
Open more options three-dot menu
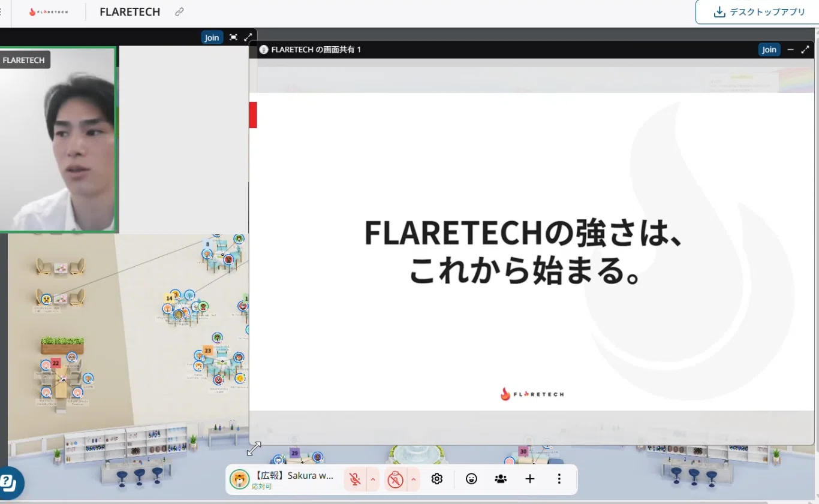[x=559, y=479]
